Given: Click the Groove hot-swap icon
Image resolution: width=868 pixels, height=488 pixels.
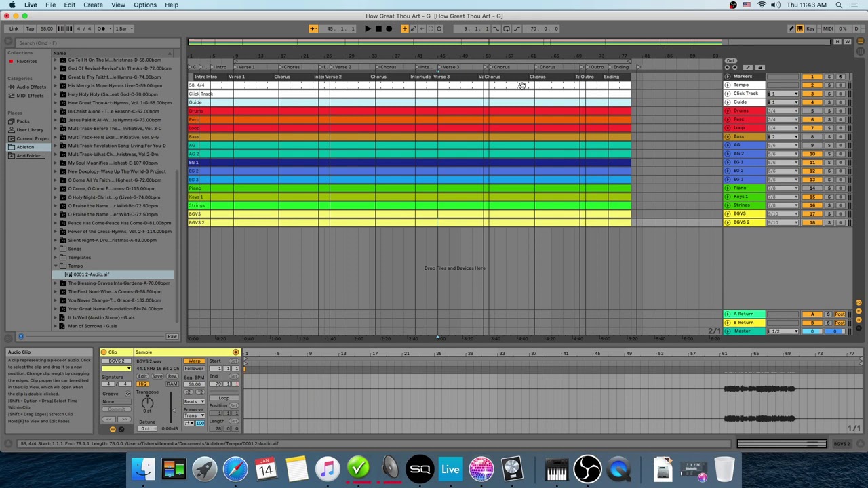Looking at the screenshot, I should [x=127, y=394].
